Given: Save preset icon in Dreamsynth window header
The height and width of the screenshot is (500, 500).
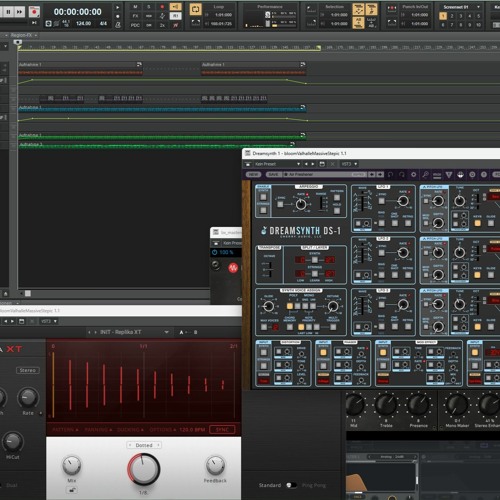Looking at the screenshot, I should tap(322, 164).
